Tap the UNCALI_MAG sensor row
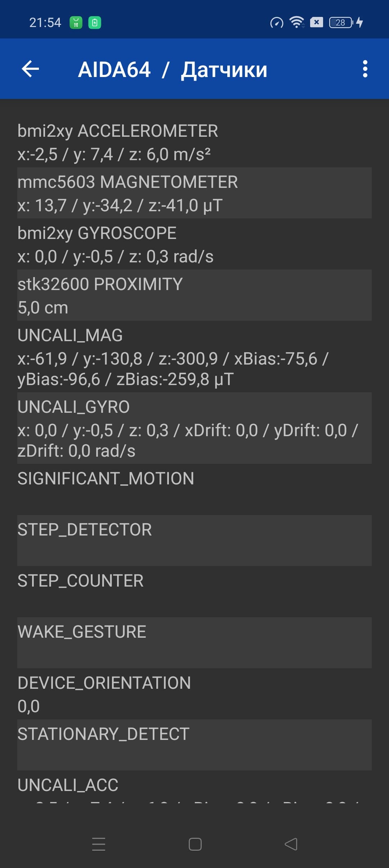This screenshot has width=389, height=868. [x=194, y=357]
